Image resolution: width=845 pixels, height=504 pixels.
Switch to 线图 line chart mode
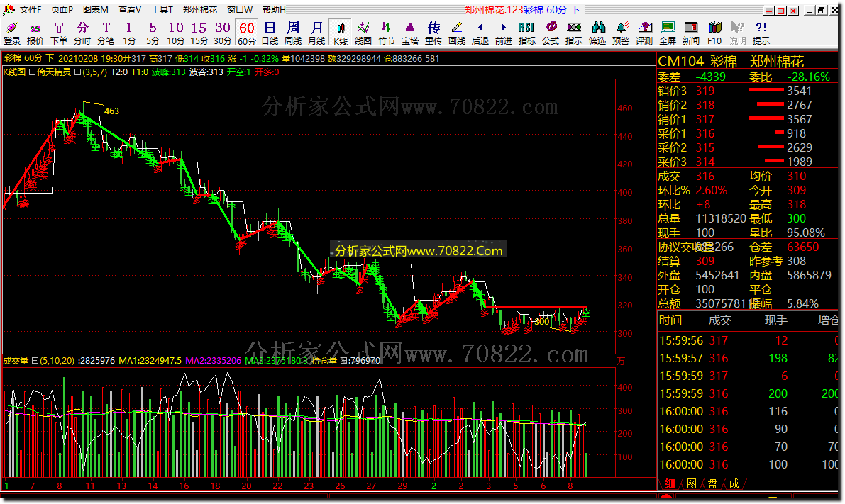point(363,33)
